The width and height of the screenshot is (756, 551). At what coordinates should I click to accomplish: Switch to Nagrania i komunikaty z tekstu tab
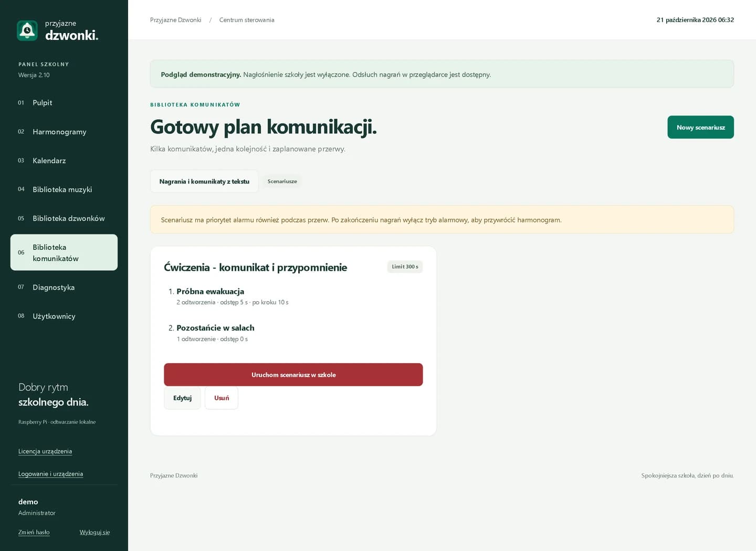[x=204, y=181]
